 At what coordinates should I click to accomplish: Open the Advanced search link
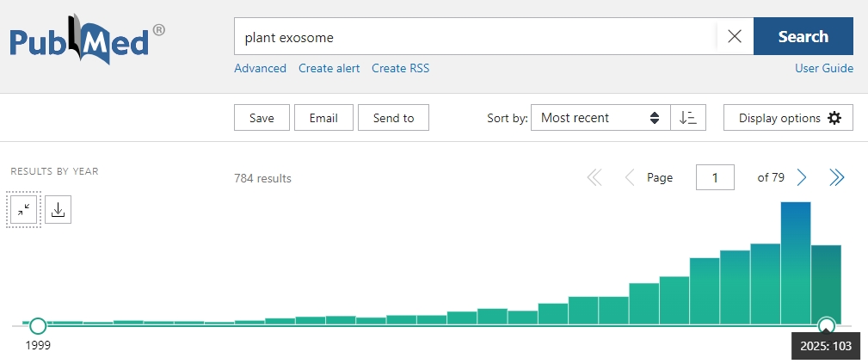tap(260, 68)
